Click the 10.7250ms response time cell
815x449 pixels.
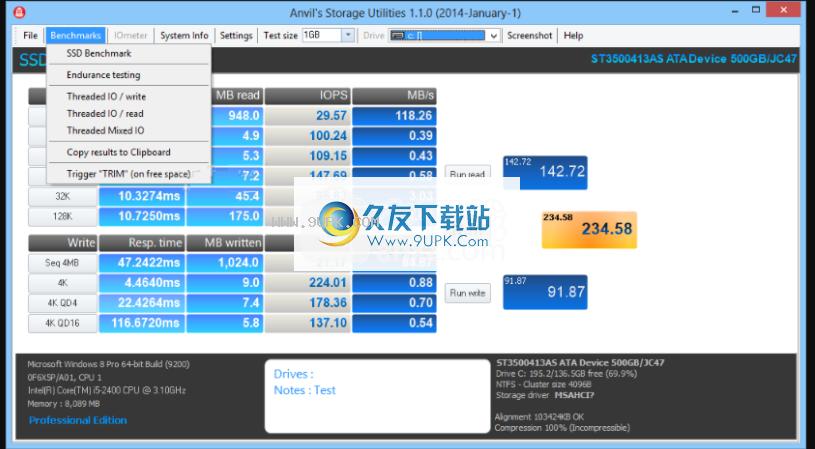click(x=142, y=216)
